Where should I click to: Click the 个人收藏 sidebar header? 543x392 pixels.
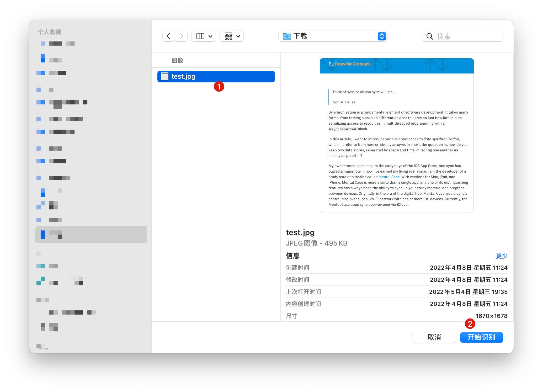[x=49, y=32]
